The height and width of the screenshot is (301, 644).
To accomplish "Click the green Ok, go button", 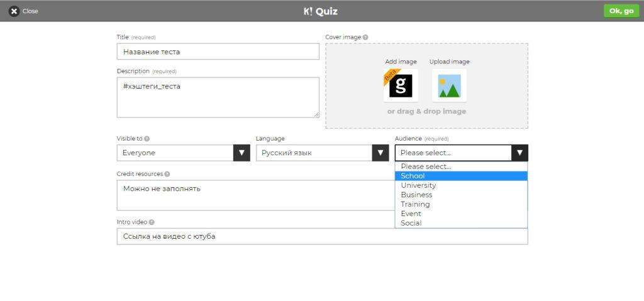I will (x=621, y=11).
